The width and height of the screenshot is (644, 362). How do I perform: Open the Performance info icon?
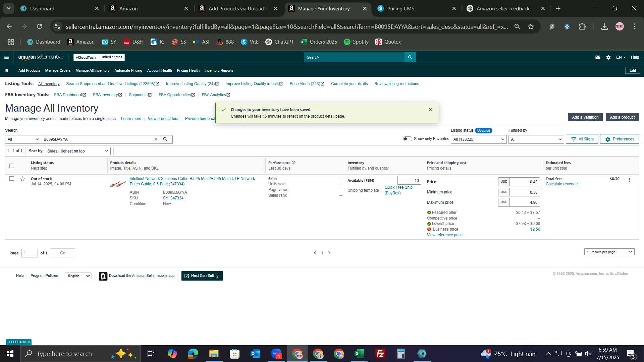click(293, 163)
